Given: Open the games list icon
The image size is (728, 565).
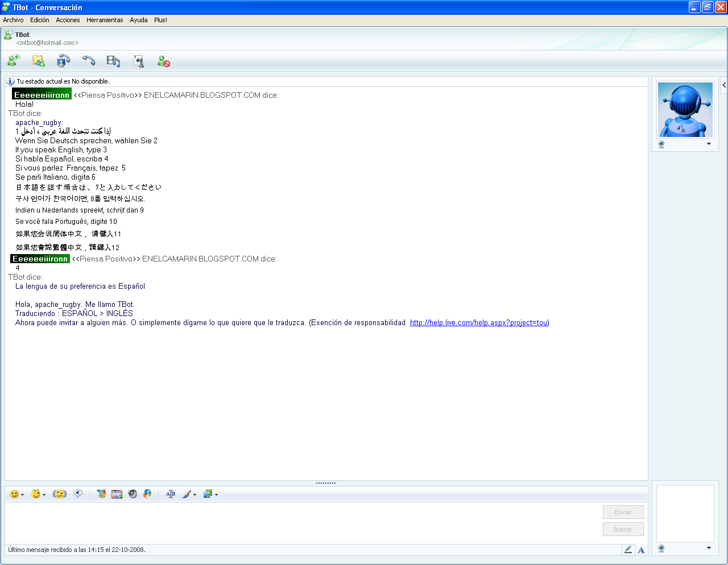Looking at the screenshot, I should [x=139, y=61].
